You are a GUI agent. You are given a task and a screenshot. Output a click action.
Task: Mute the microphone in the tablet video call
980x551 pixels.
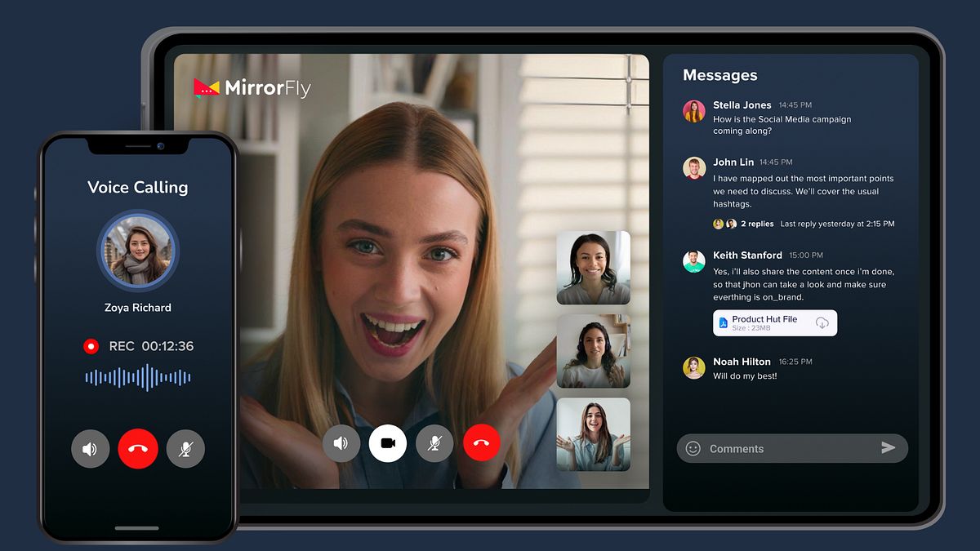(x=434, y=443)
